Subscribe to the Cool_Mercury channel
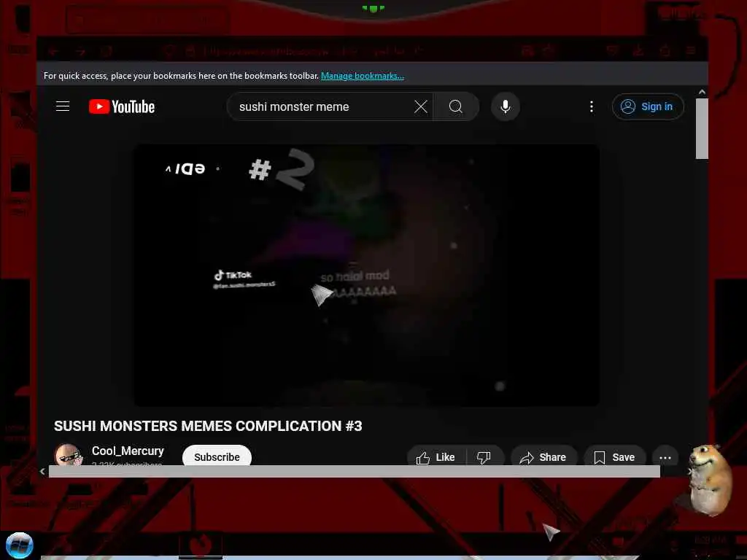 (217, 456)
